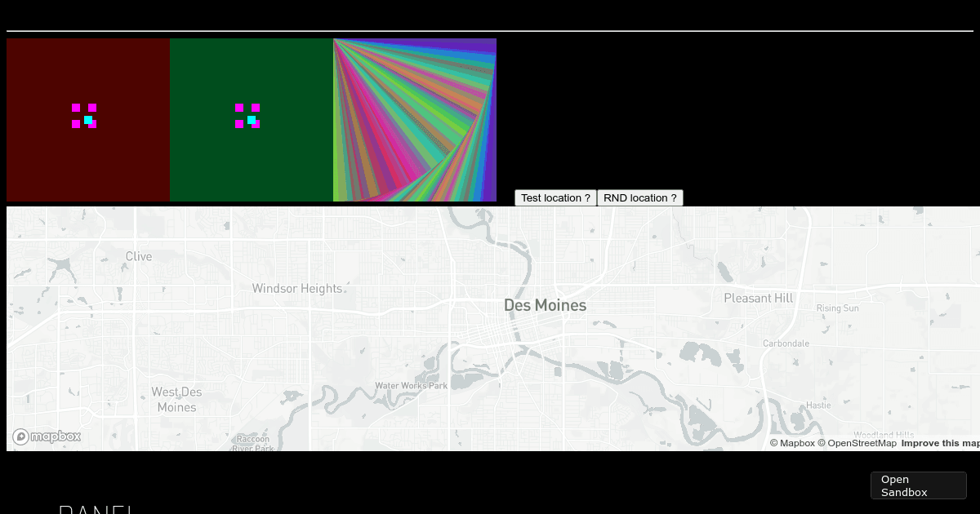
Task: Select the Clive label on the map
Action: point(139,256)
